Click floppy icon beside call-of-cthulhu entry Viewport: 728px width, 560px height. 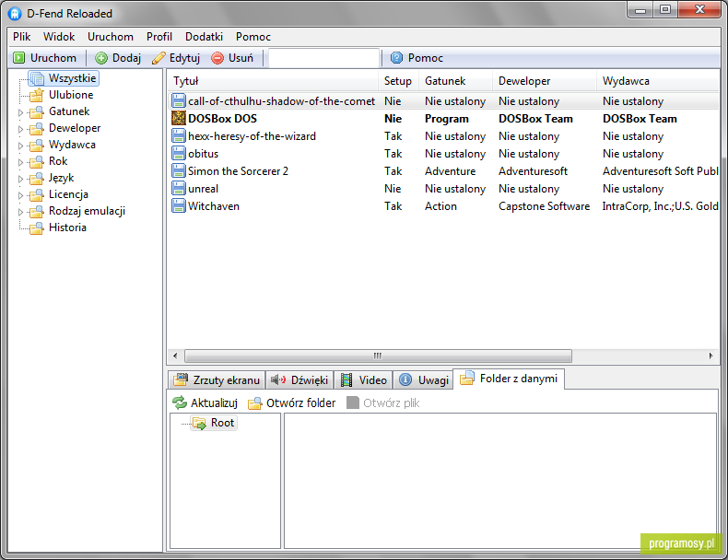tap(179, 100)
